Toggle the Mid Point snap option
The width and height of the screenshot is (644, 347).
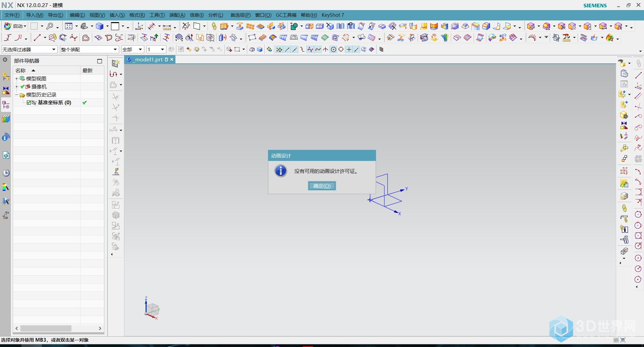point(295,50)
